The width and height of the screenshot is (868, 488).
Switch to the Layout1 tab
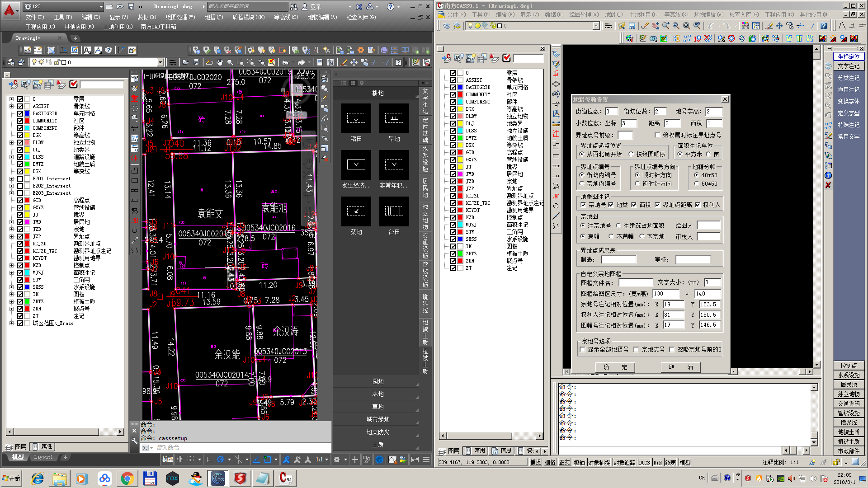click(43, 457)
